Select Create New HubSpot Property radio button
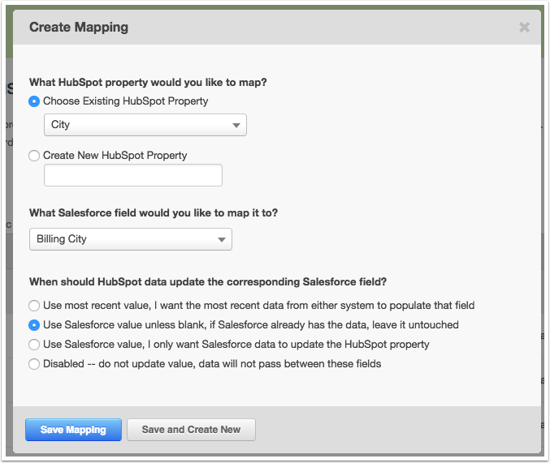 pos(34,155)
